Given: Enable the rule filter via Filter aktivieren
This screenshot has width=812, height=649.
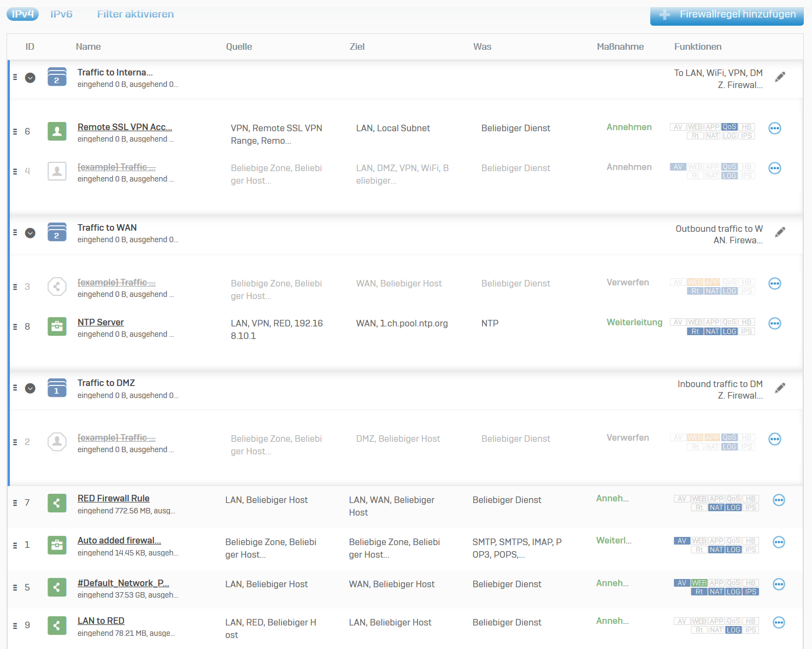Looking at the screenshot, I should point(136,14).
